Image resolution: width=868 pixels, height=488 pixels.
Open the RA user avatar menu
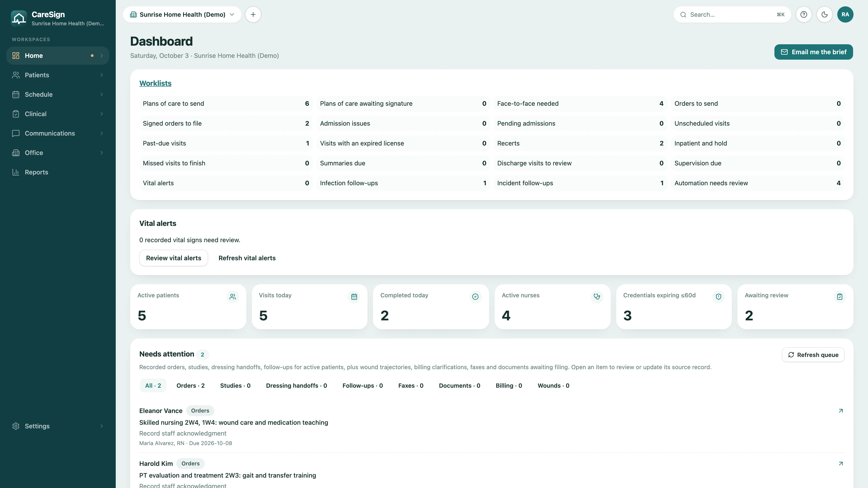coord(845,14)
